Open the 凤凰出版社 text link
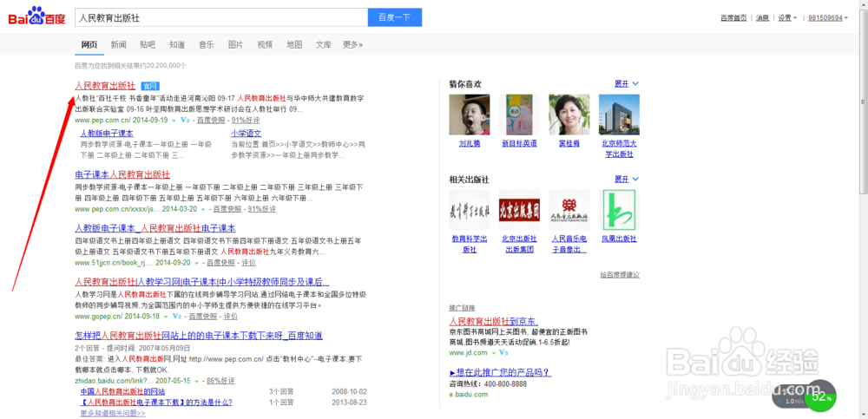The width and height of the screenshot is (868, 419). (x=619, y=239)
